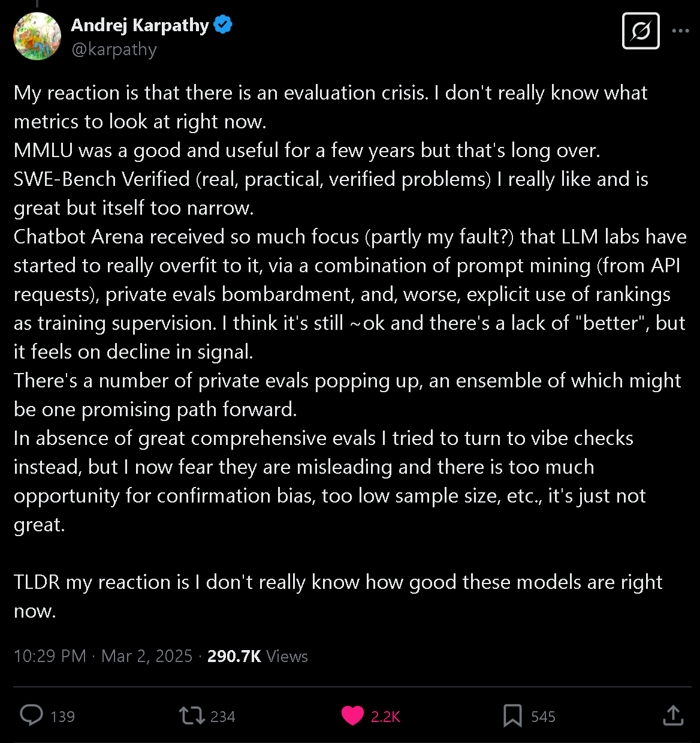Screen dimensions: 700x743
Task: Open Andrej Karpathy's profile avatar
Action: [37, 36]
